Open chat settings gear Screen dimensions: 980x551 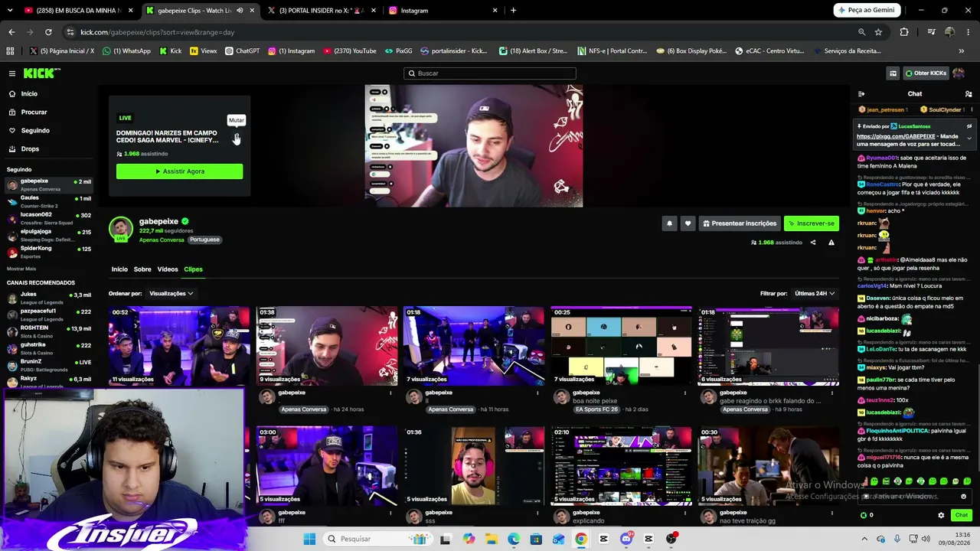(x=941, y=515)
